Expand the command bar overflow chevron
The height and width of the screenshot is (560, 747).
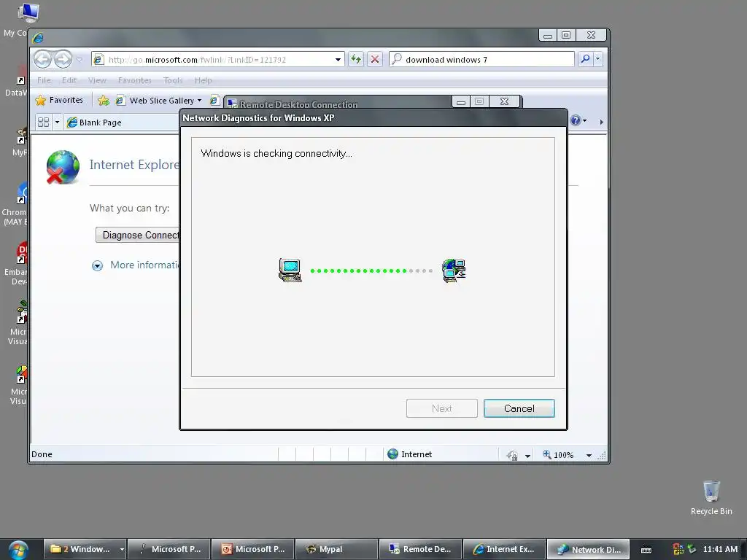pyautogui.click(x=601, y=122)
